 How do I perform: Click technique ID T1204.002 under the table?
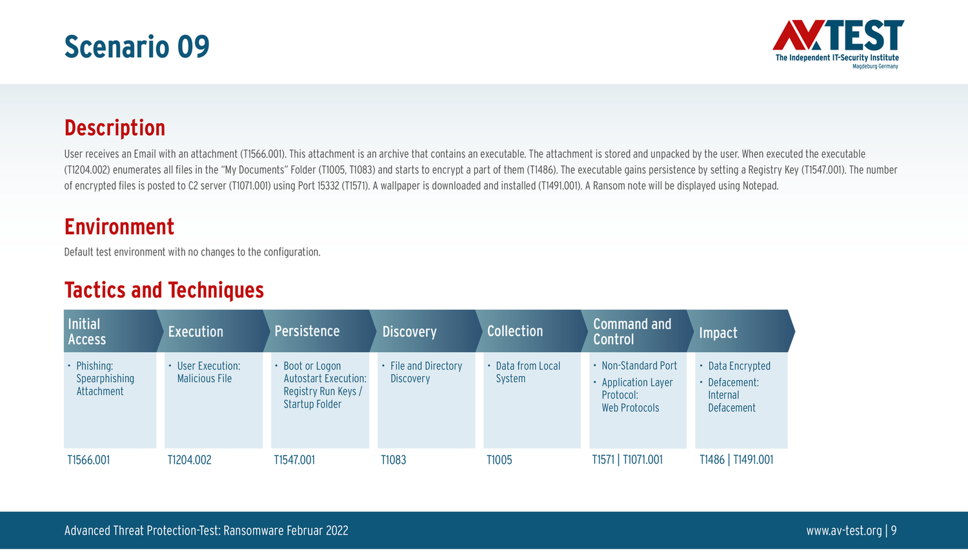coord(189,460)
